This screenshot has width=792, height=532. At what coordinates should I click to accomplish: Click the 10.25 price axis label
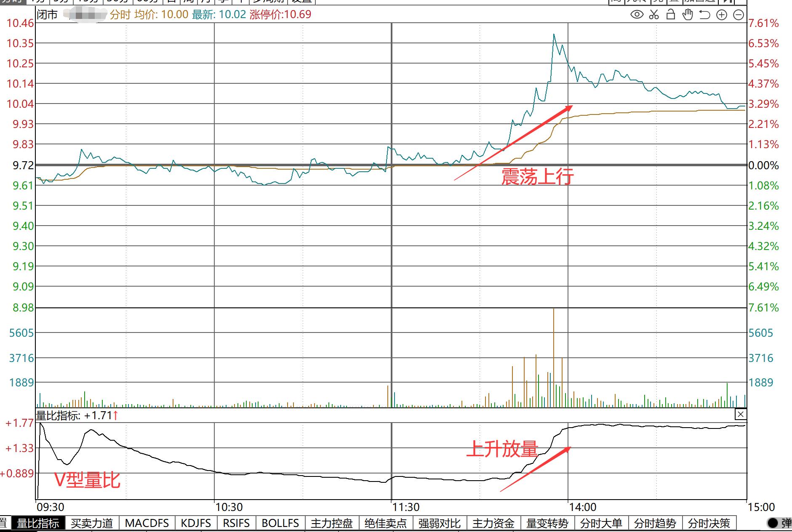coord(20,64)
